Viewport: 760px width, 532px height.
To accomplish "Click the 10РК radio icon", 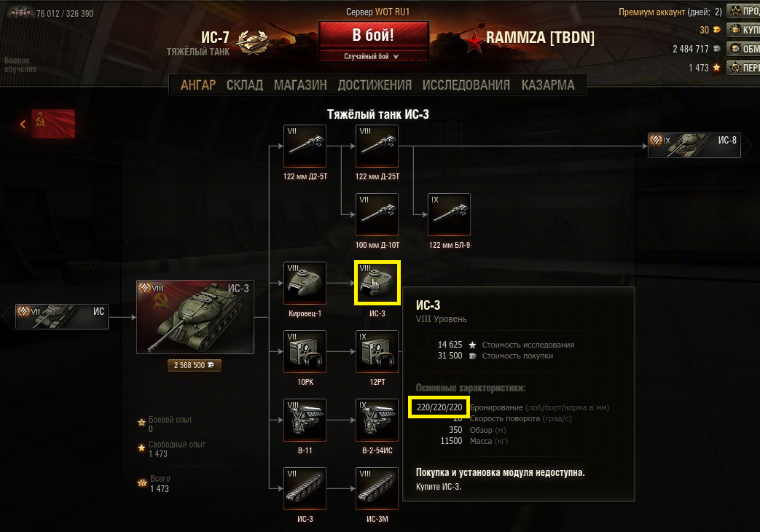I will 305,351.
